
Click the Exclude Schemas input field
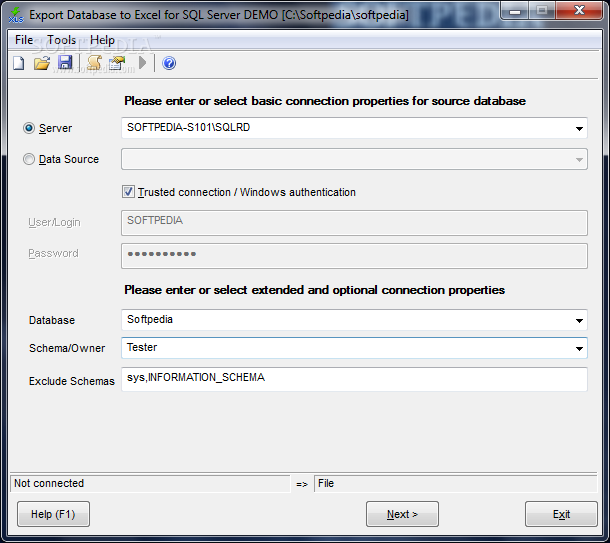354,379
